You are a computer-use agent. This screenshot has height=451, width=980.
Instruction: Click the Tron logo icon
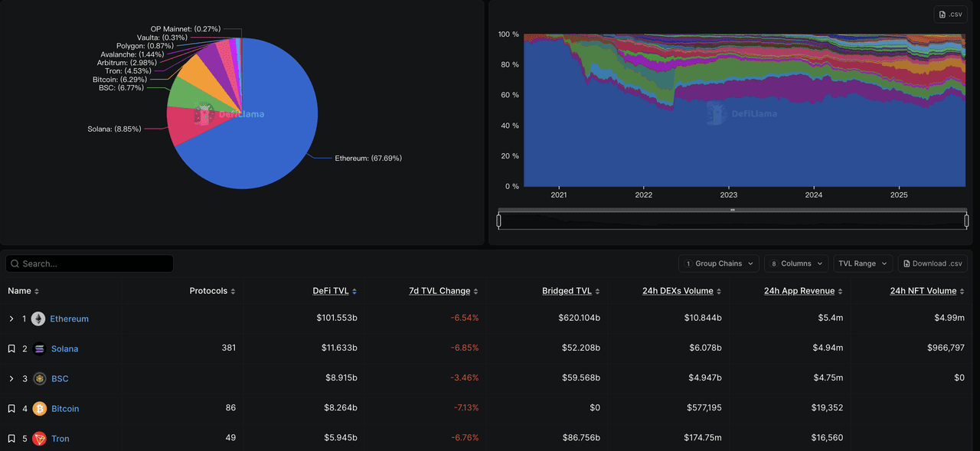pos(39,439)
